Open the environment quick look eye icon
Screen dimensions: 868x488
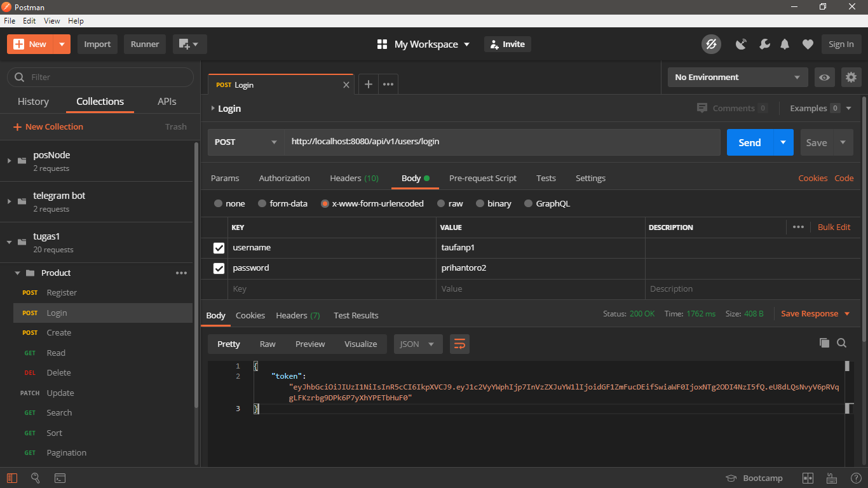click(824, 77)
